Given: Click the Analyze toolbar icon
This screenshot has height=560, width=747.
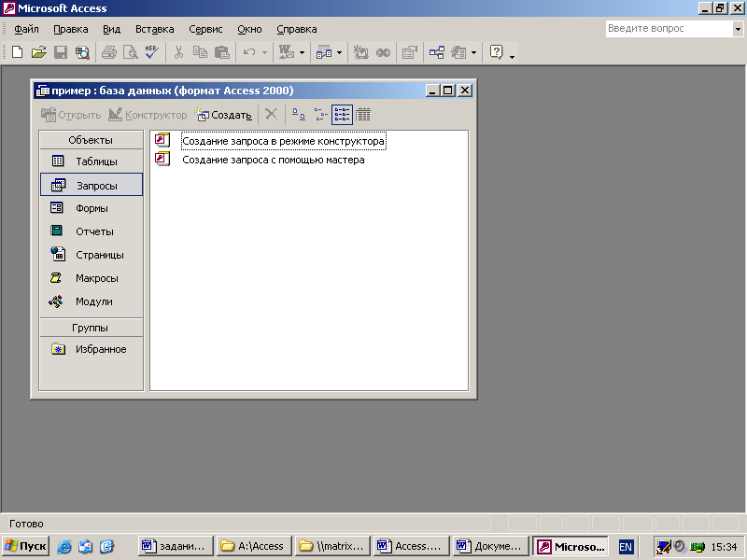Looking at the screenshot, I should [x=324, y=52].
